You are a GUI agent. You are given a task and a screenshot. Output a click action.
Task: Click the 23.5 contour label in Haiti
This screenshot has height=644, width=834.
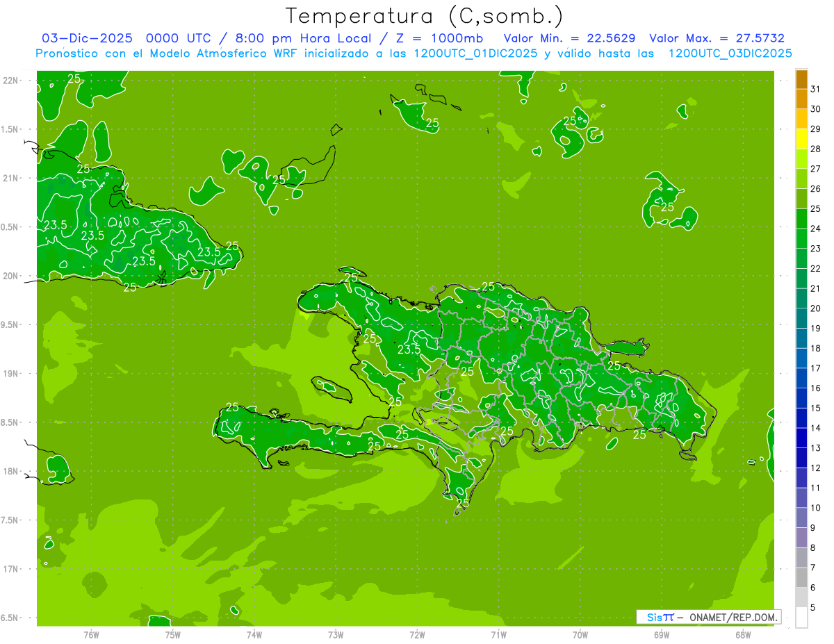409,349
